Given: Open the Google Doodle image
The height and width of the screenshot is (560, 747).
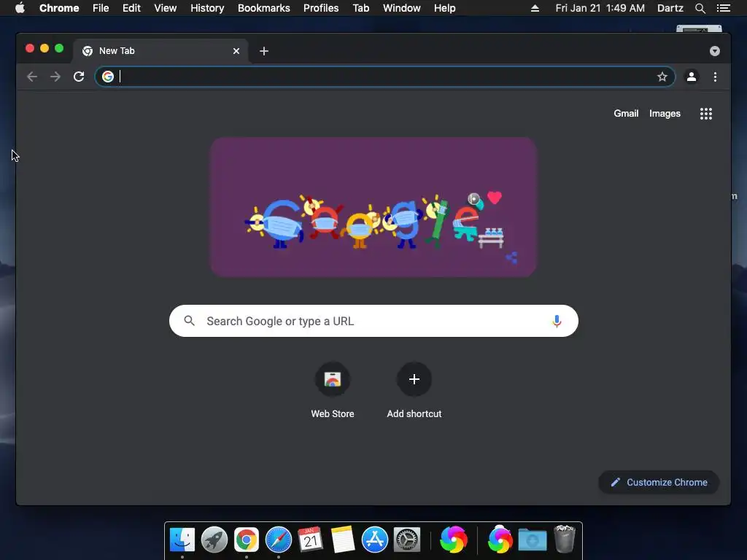Looking at the screenshot, I should 373,207.
